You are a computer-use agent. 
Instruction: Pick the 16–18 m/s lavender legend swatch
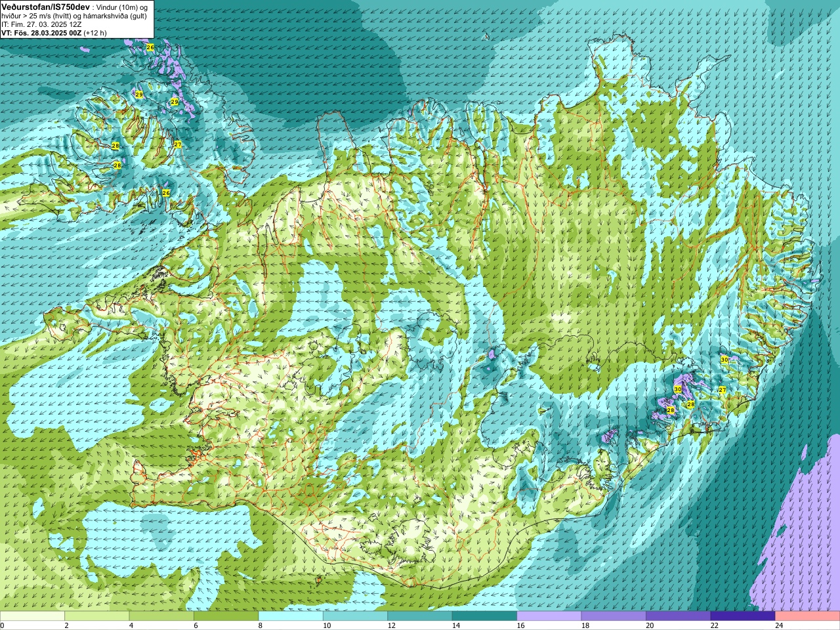point(549,616)
